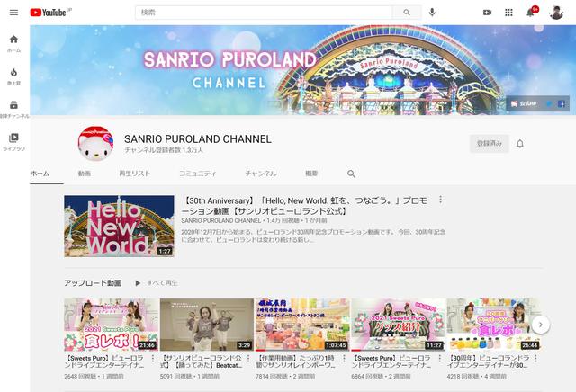Image resolution: width=576 pixels, height=392 pixels.
Task: Open the account avatar menu
Action: pyautogui.click(x=556, y=13)
